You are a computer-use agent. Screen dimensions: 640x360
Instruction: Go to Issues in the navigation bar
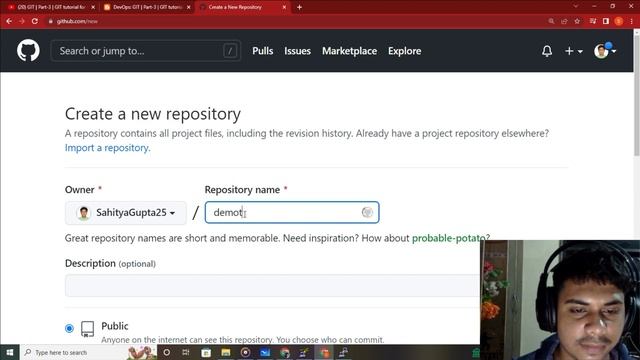[x=297, y=51]
